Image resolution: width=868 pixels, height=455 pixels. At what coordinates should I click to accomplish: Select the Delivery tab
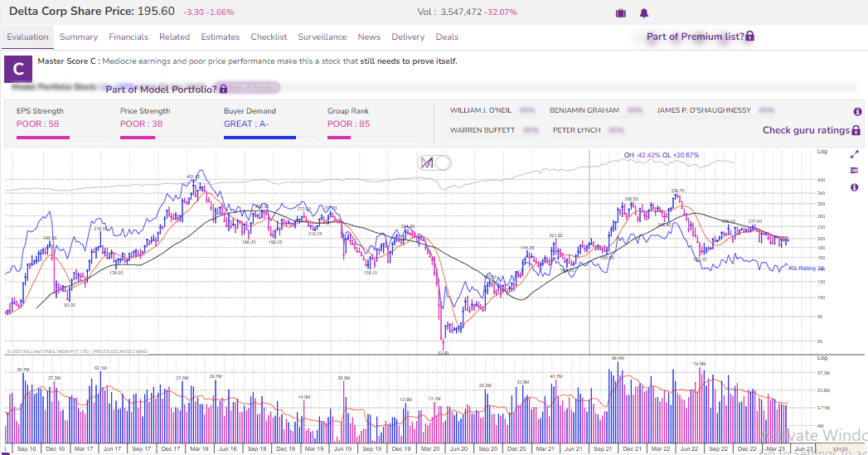pyautogui.click(x=408, y=36)
